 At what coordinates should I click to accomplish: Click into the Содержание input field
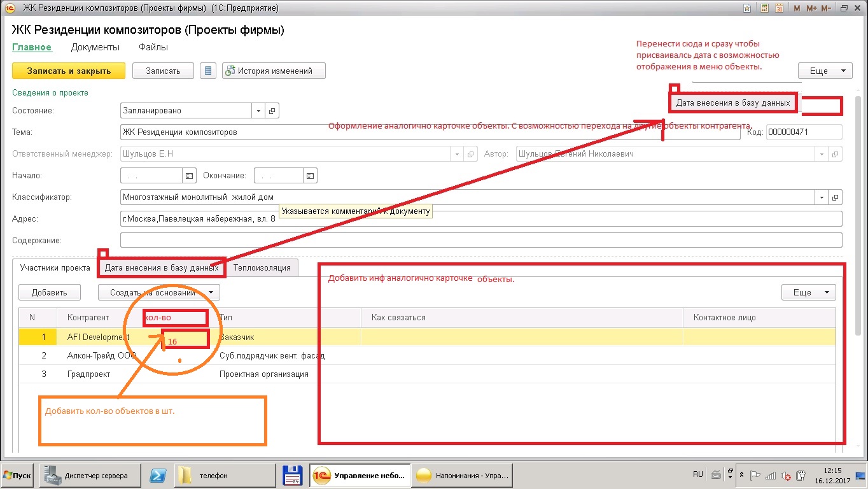(480, 241)
